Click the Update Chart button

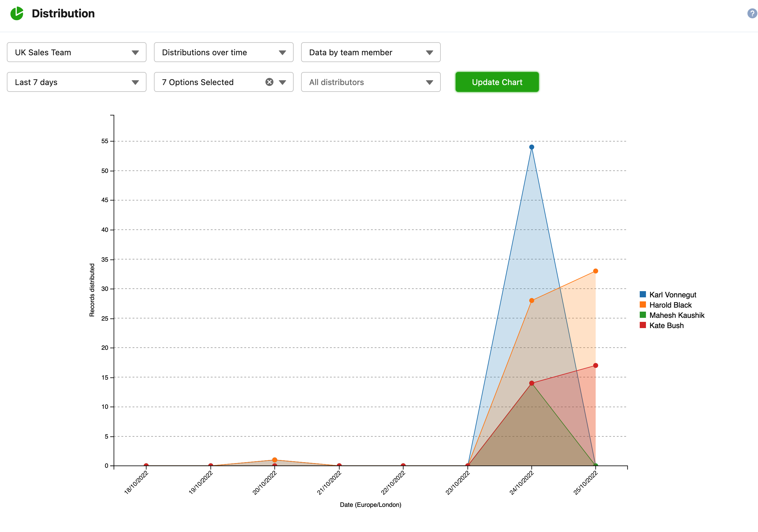pyautogui.click(x=497, y=82)
